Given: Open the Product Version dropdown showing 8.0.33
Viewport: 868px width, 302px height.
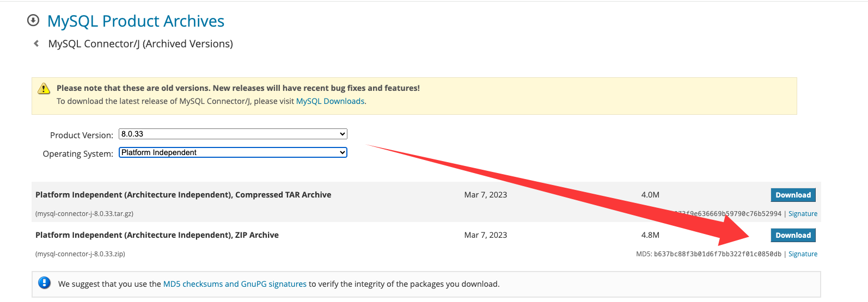Looking at the screenshot, I should [x=233, y=134].
